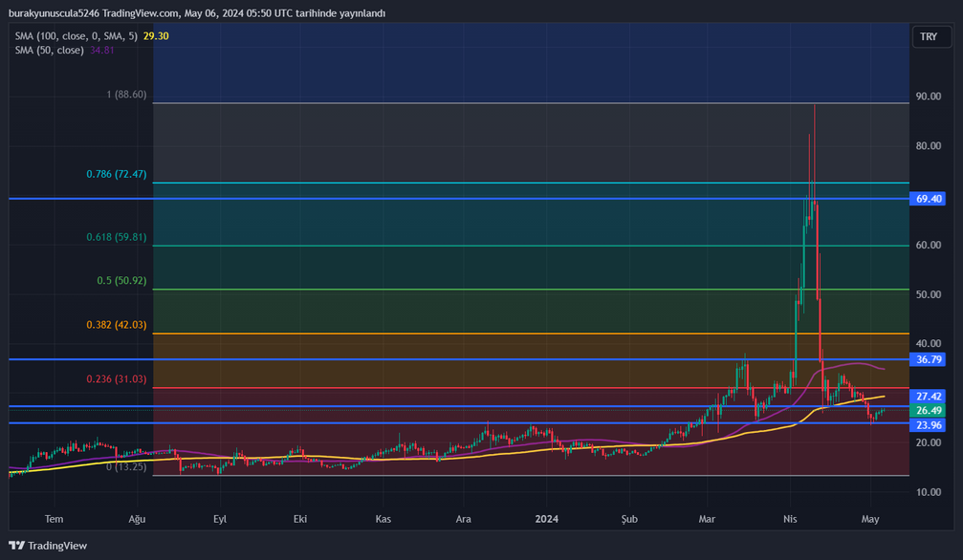
Task: Click the Fibonacci 0.236 (31.03) level label
Action: (117, 379)
